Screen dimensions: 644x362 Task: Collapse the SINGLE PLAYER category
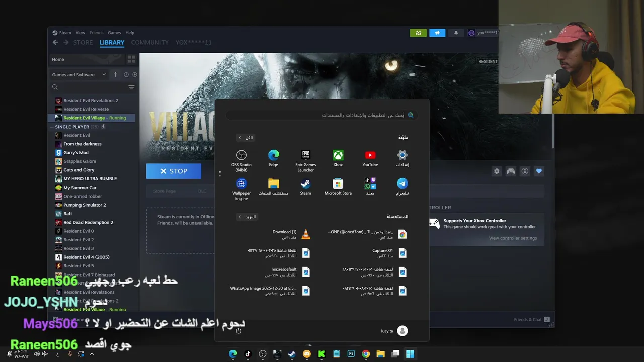[52, 127]
